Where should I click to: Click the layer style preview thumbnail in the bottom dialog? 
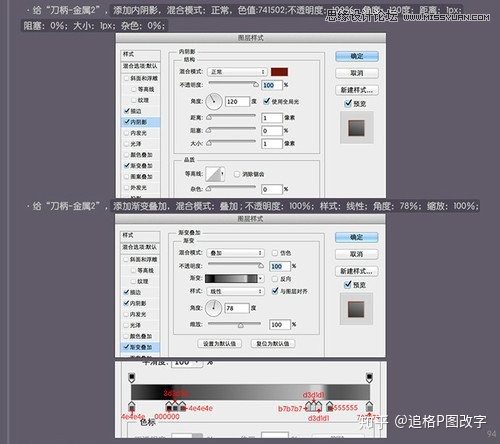356,309
